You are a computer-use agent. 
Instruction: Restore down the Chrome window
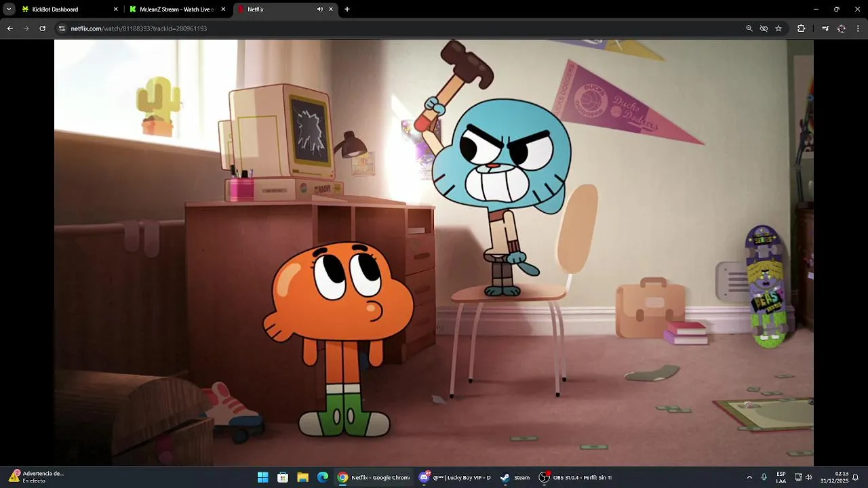pos(836,9)
